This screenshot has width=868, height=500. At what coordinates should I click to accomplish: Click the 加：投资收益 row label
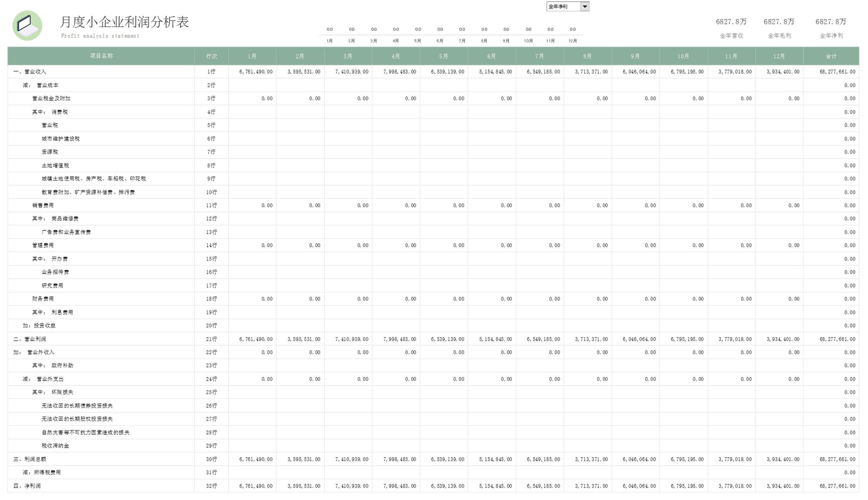pyautogui.click(x=39, y=325)
